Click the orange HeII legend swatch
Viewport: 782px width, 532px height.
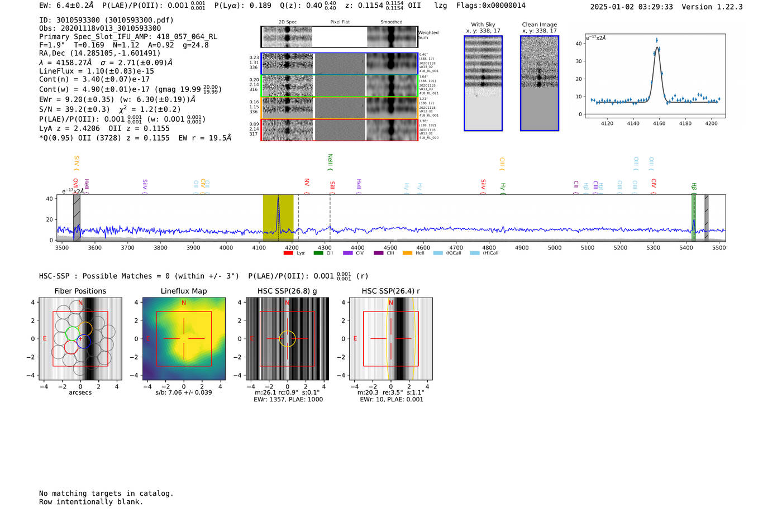click(408, 253)
